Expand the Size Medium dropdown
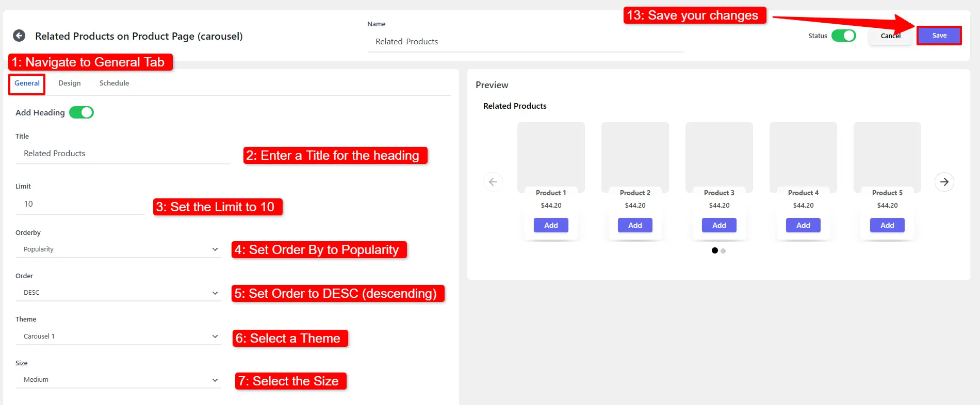 pyautogui.click(x=119, y=380)
